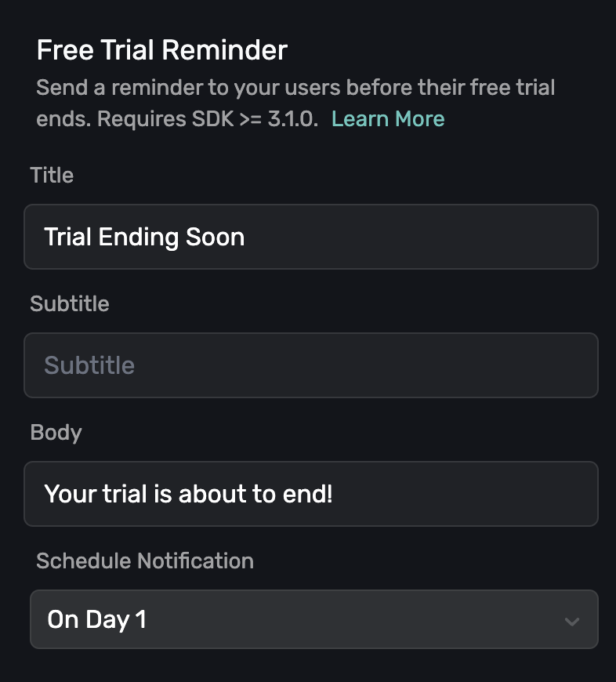Viewport: 616px width, 682px height.
Task: Click the Subtitle placeholder text
Action: click(89, 365)
